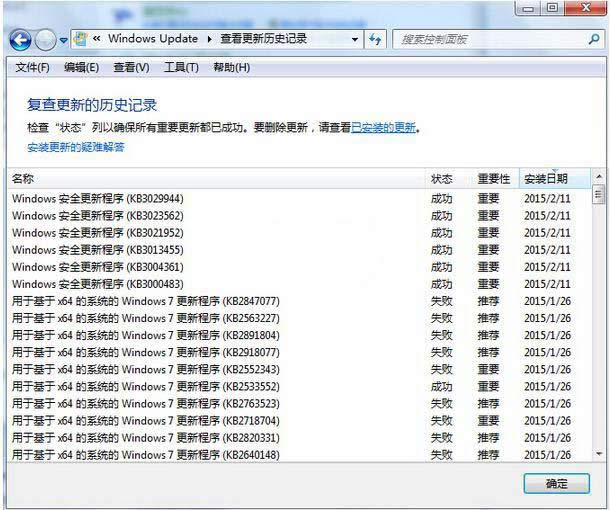Click in the 搜索控制面板 search box
Screen dimensions: 610x510
[x=490, y=39]
